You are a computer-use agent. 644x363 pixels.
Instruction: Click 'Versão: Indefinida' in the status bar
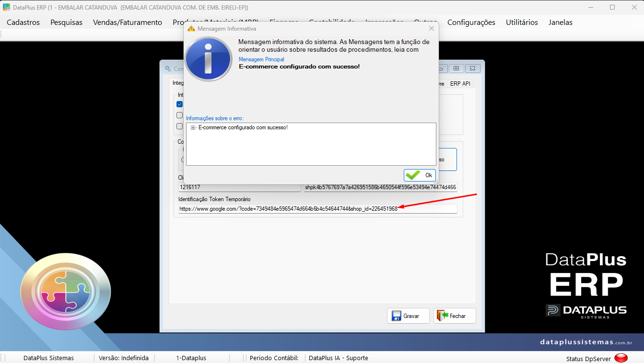pos(124,358)
